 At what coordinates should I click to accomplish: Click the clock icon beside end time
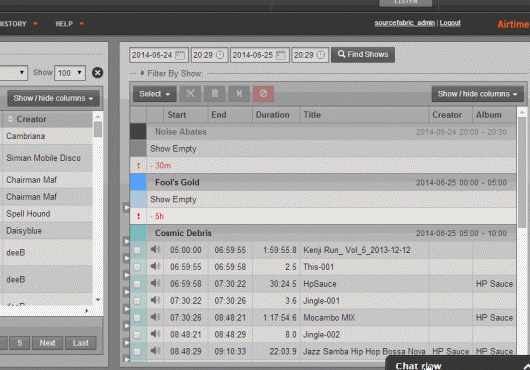[x=320, y=55]
